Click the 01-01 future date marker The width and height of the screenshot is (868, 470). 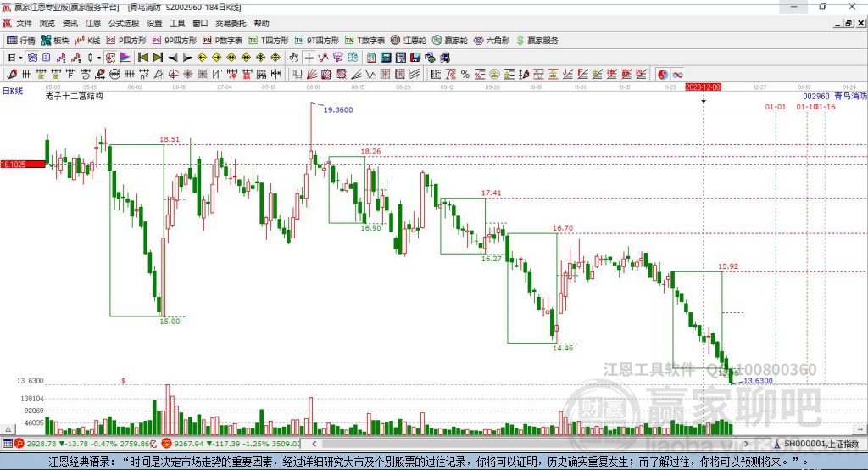[776, 106]
